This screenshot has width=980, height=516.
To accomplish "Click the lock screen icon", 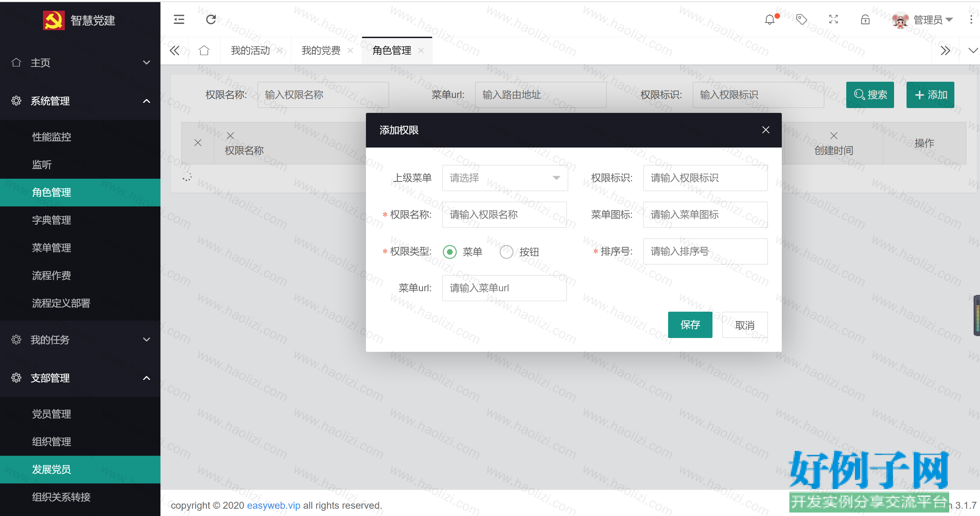I will (865, 19).
